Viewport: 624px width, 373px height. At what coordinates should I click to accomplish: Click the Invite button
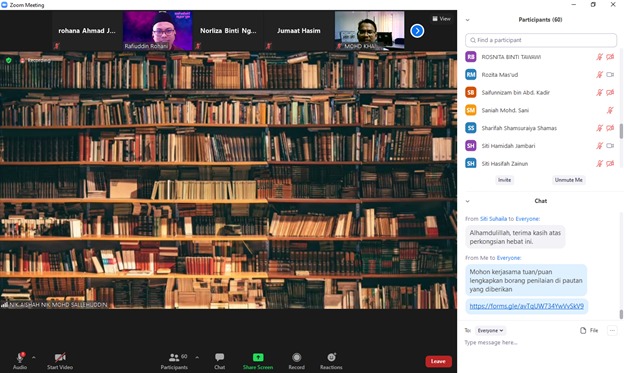[504, 180]
